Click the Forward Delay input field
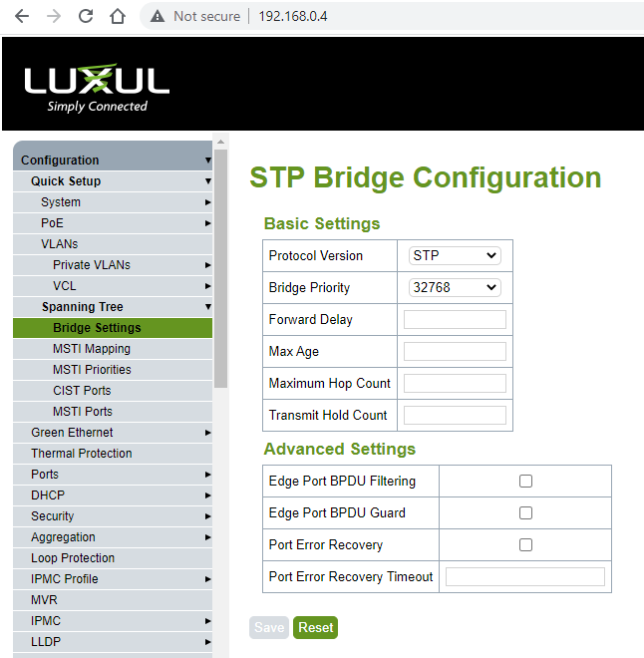The width and height of the screenshot is (644, 658). (455, 320)
